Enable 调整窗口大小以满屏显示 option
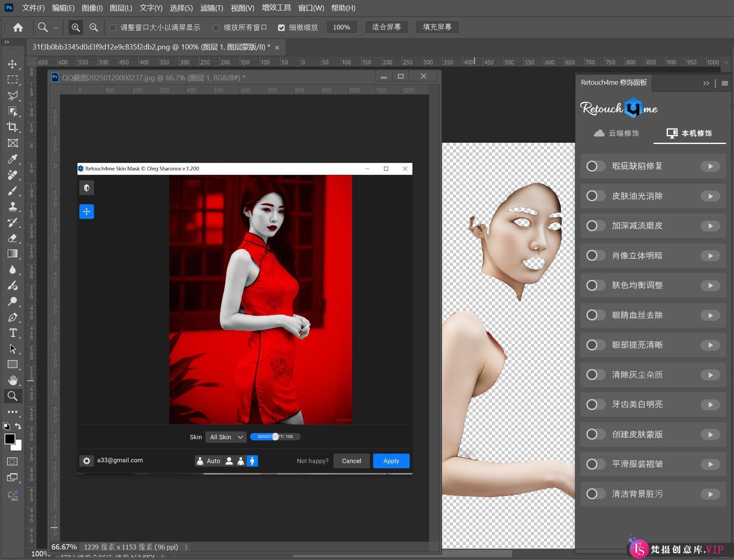The height and width of the screenshot is (560, 734). pyautogui.click(x=113, y=27)
